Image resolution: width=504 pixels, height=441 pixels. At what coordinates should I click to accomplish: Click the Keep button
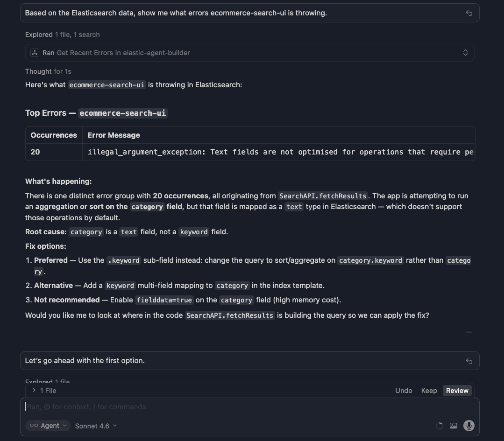point(429,390)
